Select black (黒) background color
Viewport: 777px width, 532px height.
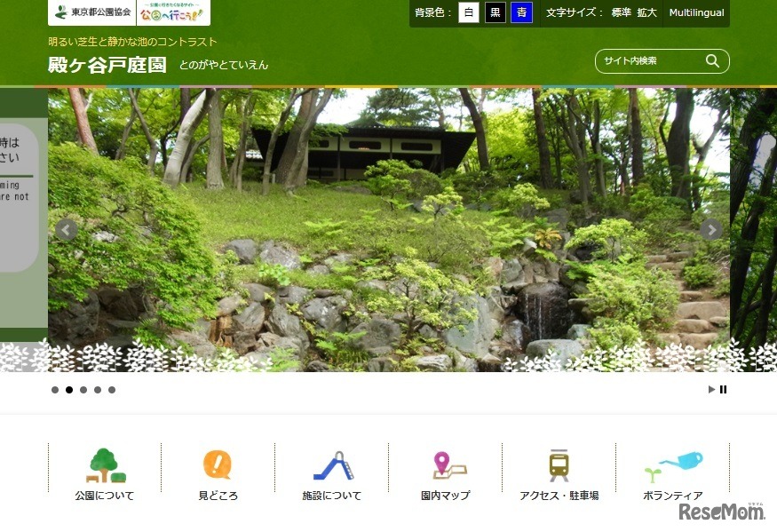(x=495, y=12)
